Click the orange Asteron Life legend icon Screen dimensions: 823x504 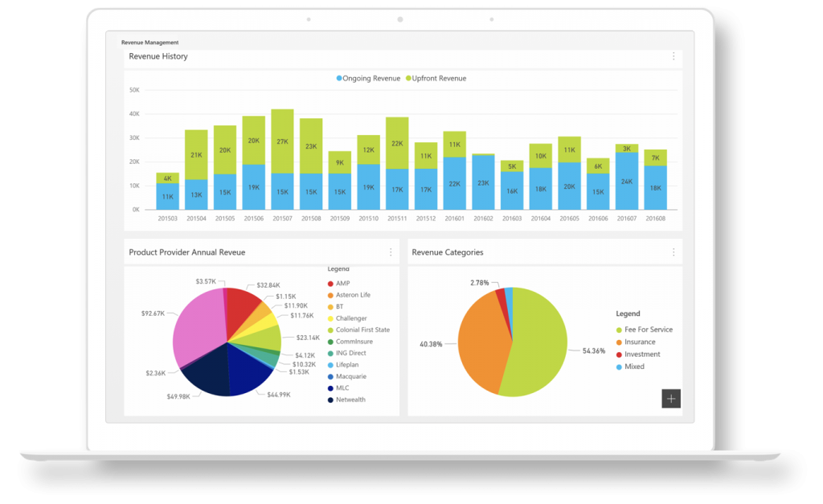(330, 294)
